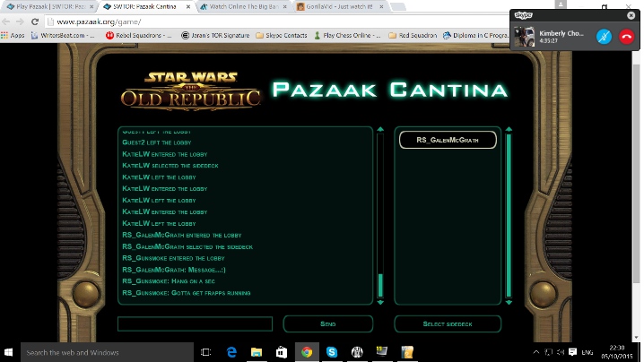The image size is (644, 362).
Task: Click the Windows Start button
Action: click(x=10, y=352)
